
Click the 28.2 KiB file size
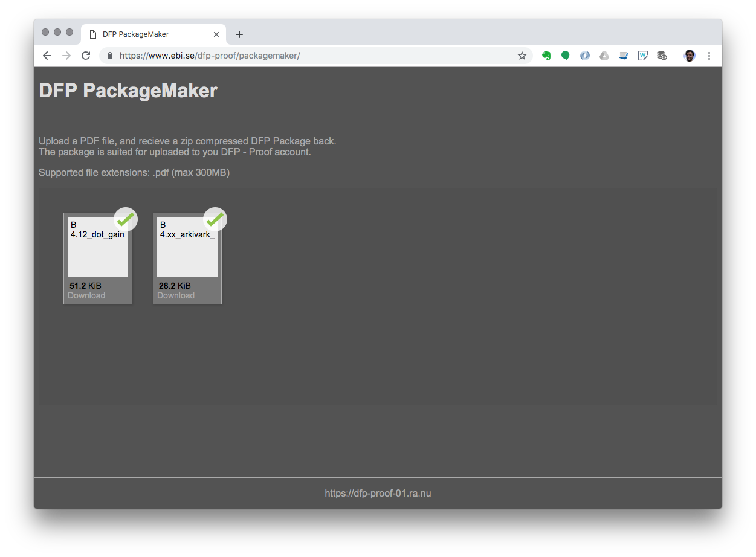[175, 286]
